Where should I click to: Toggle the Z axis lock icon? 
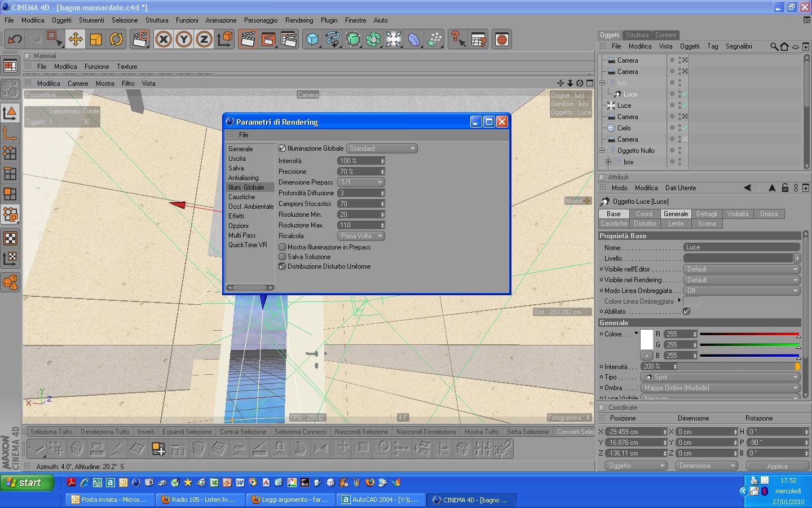tap(204, 39)
